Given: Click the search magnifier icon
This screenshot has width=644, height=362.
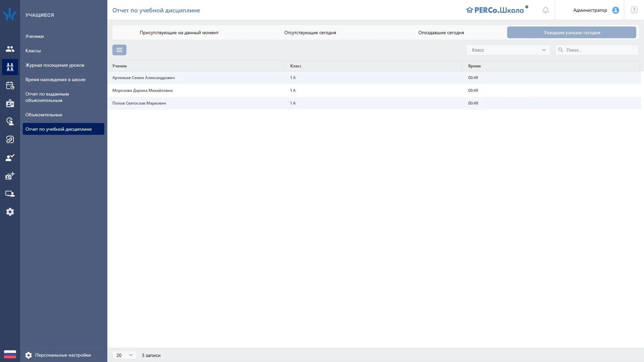Looking at the screenshot, I should 560,50.
